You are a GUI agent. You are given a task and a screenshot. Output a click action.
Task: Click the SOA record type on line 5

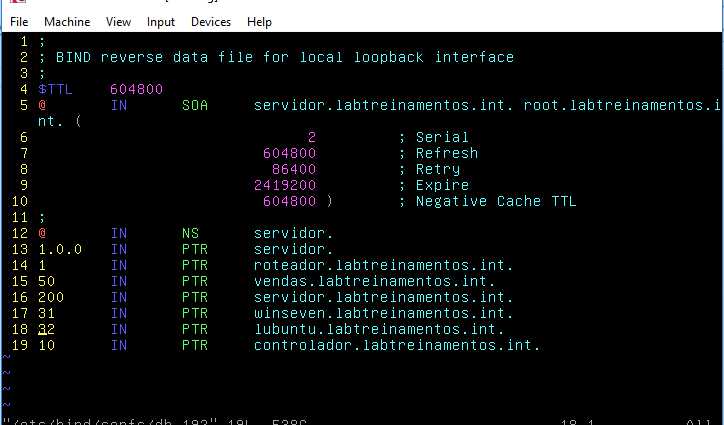pyautogui.click(x=195, y=105)
